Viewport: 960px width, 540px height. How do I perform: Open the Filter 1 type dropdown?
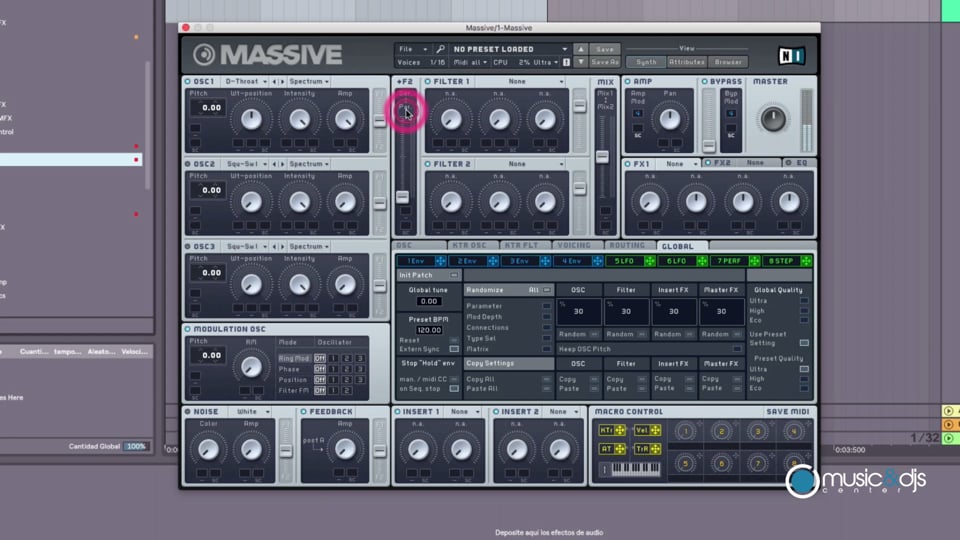pyautogui.click(x=519, y=81)
